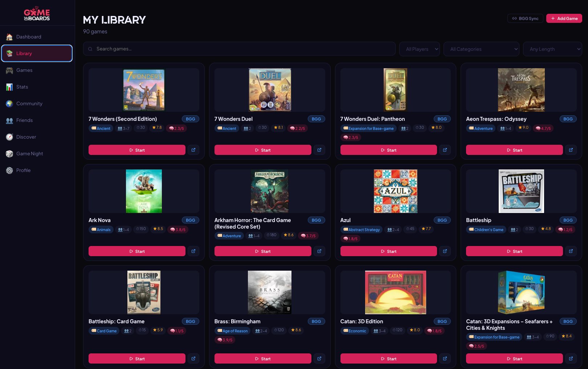The width and height of the screenshot is (588, 369).
Task: Open Community in sidebar
Action: (37, 103)
